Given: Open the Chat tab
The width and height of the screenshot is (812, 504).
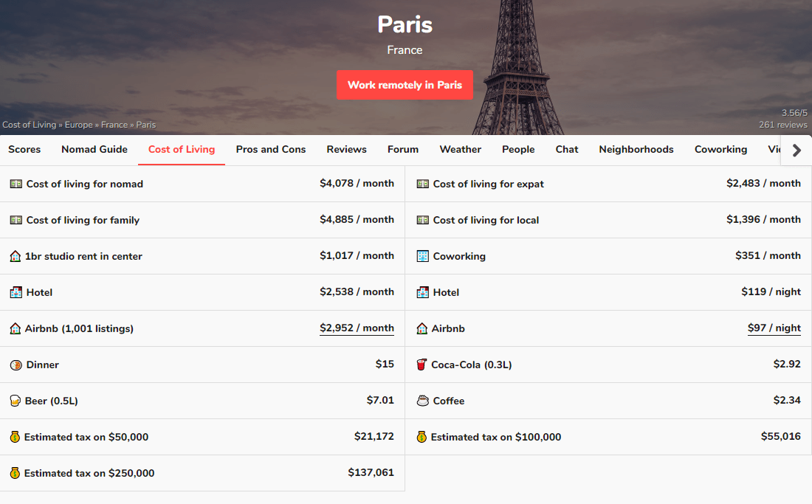Looking at the screenshot, I should pyautogui.click(x=566, y=150).
